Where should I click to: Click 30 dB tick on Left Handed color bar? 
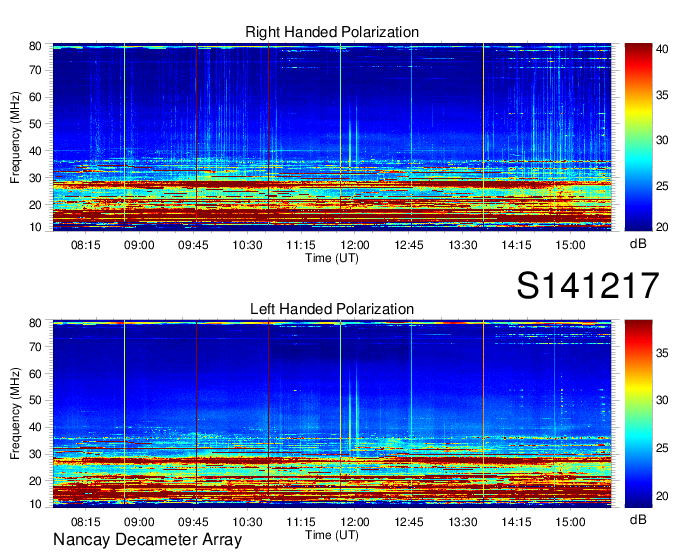point(662,400)
